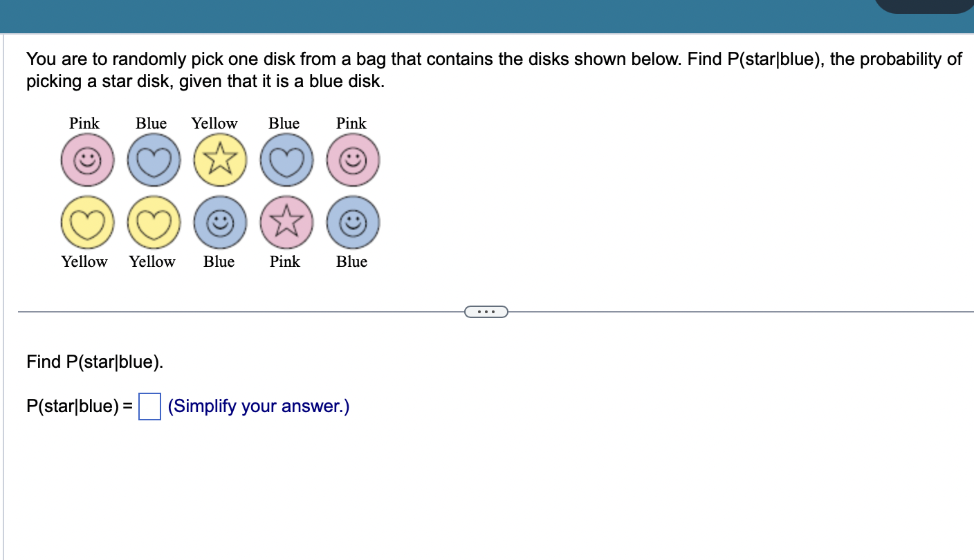
Task: Select the pink star disk in bottom row
Action: (286, 222)
